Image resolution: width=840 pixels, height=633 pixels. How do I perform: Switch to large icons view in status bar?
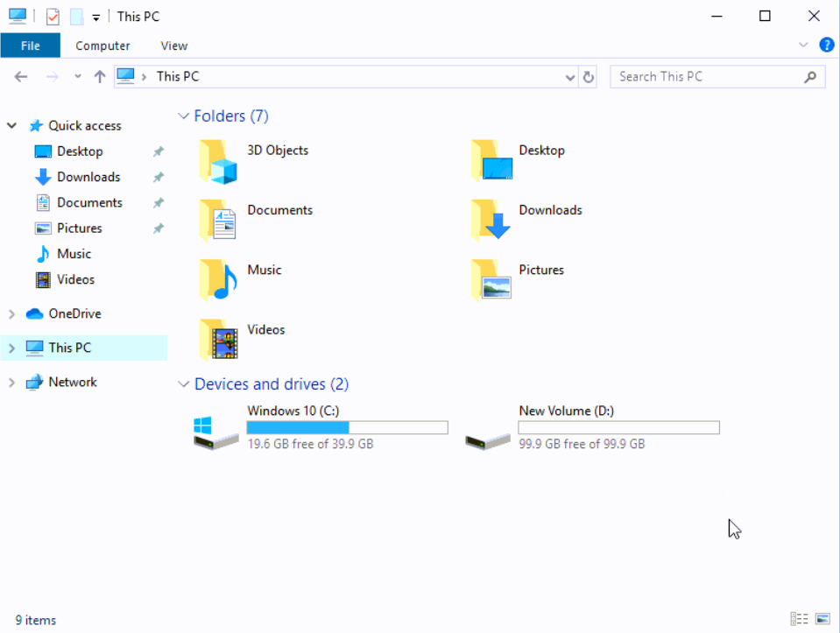(x=822, y=619)
